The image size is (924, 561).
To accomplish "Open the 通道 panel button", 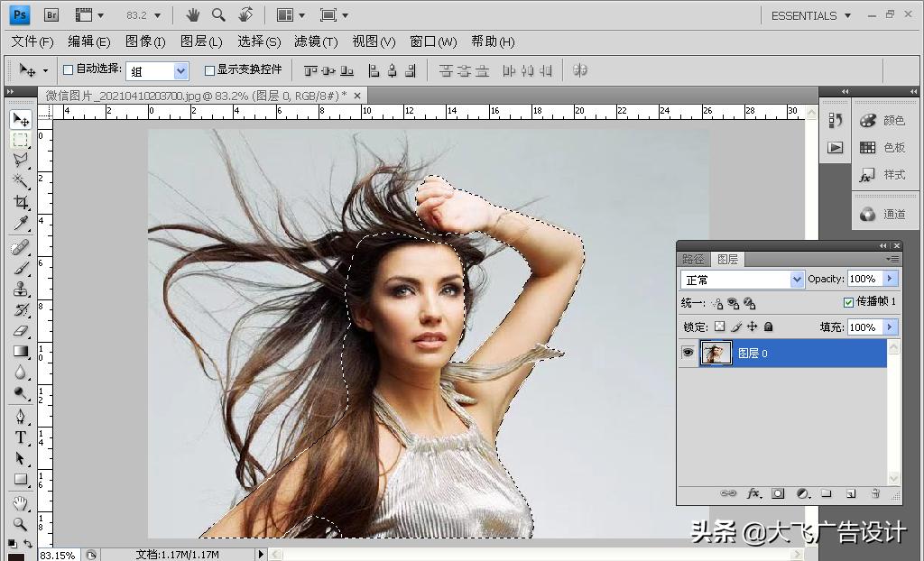I will click(882, 214).
